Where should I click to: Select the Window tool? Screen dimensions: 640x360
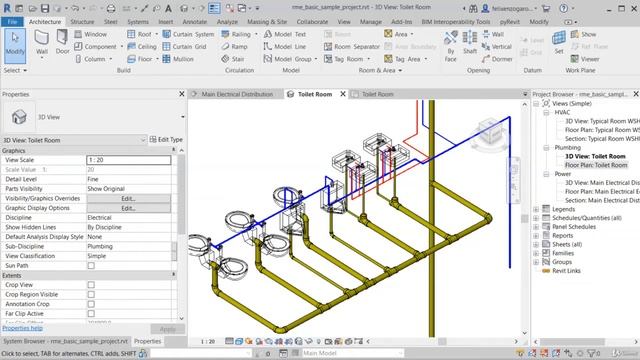[x=91, y=34]
